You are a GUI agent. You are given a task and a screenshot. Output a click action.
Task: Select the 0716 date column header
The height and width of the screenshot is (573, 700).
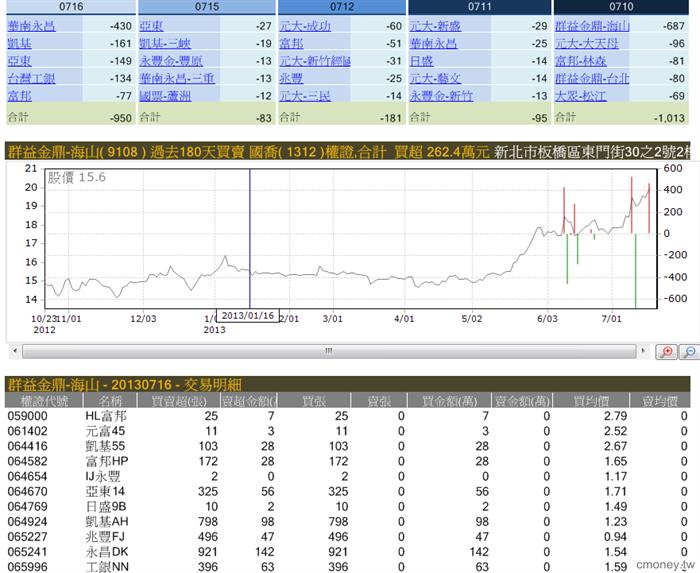pos(71,7)
